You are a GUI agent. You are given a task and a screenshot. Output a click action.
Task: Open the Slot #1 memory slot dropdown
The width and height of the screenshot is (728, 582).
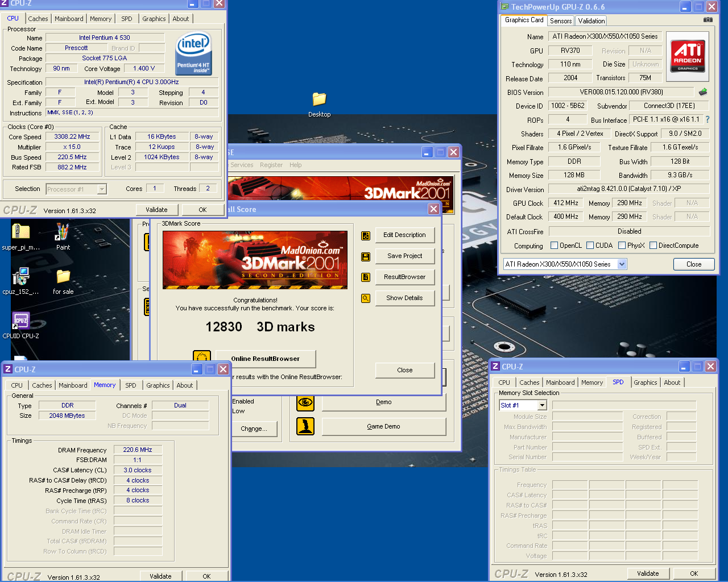coord(542,405)
